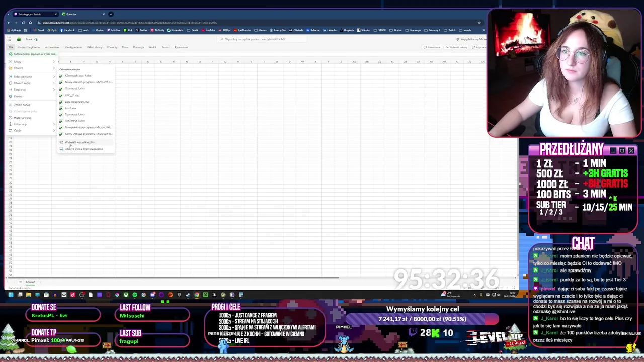Viewport: 644px width, 362px height.
Task: Reload the page with browser refresh icon
Action: point(23,23)
